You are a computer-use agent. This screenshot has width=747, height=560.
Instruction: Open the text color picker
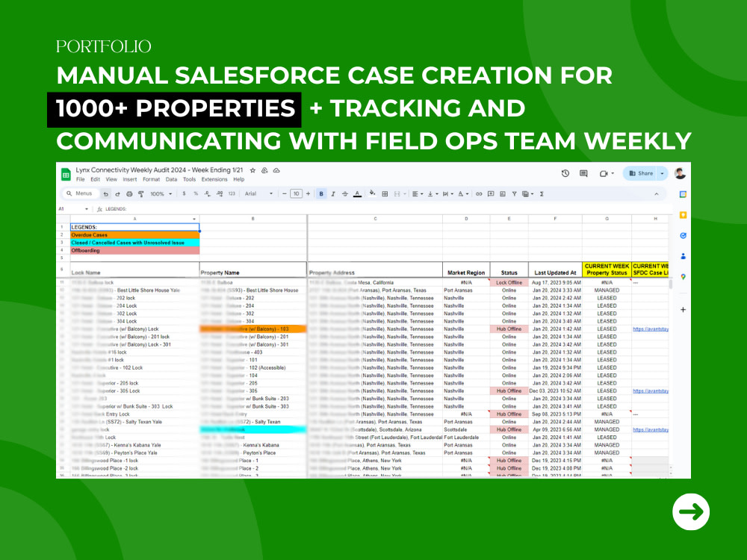point(357,194)
